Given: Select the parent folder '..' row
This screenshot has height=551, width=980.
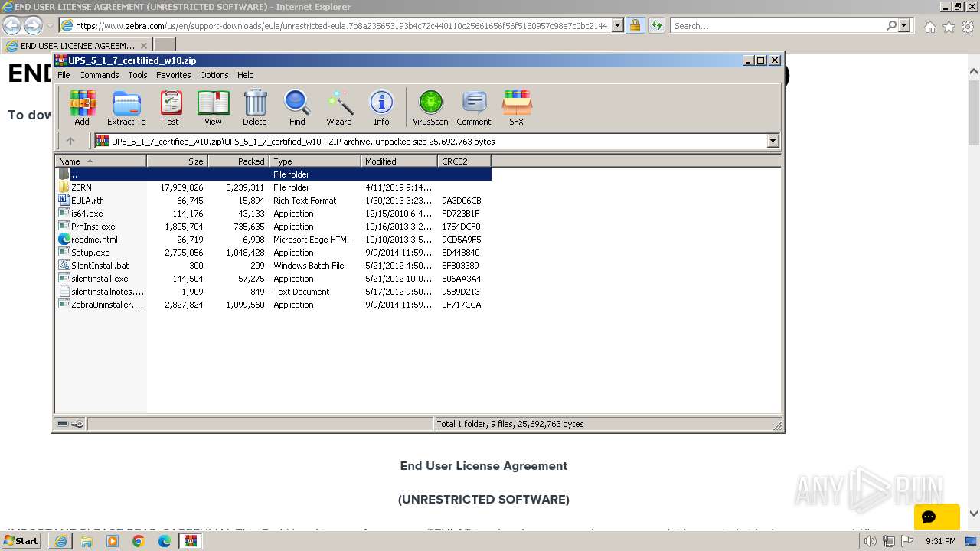Looking at the screenshot, I should coord(273,174).
